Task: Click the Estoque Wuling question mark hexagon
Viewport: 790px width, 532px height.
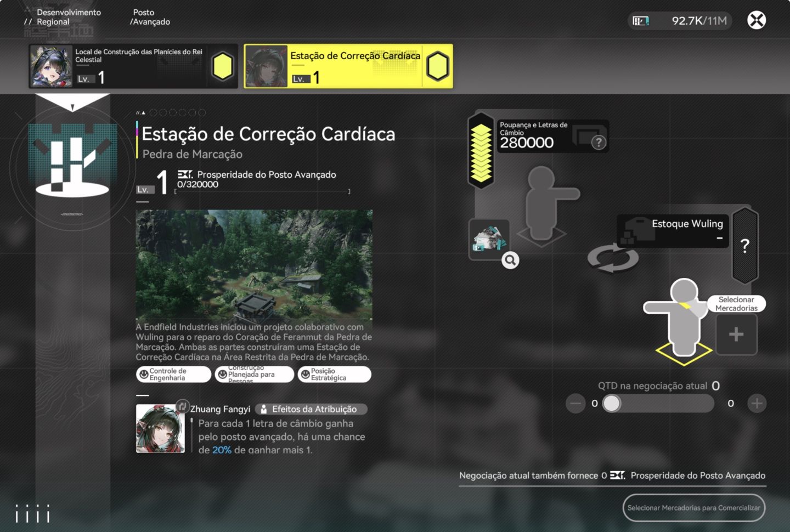Action: [745, 245]
